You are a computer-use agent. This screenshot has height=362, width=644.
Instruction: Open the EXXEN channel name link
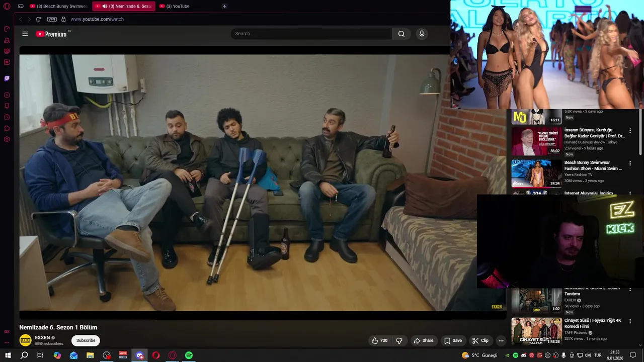coord(42,338)
